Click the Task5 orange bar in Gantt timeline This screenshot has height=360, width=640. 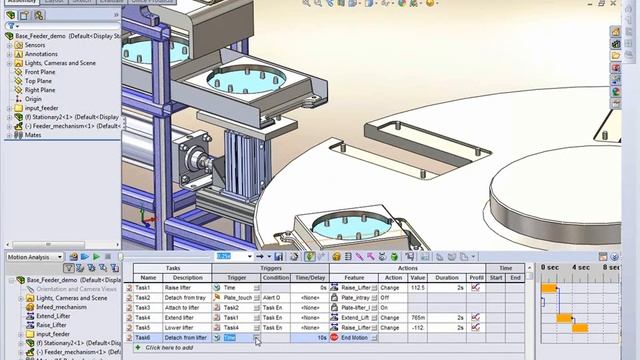[x=580, y=328]
